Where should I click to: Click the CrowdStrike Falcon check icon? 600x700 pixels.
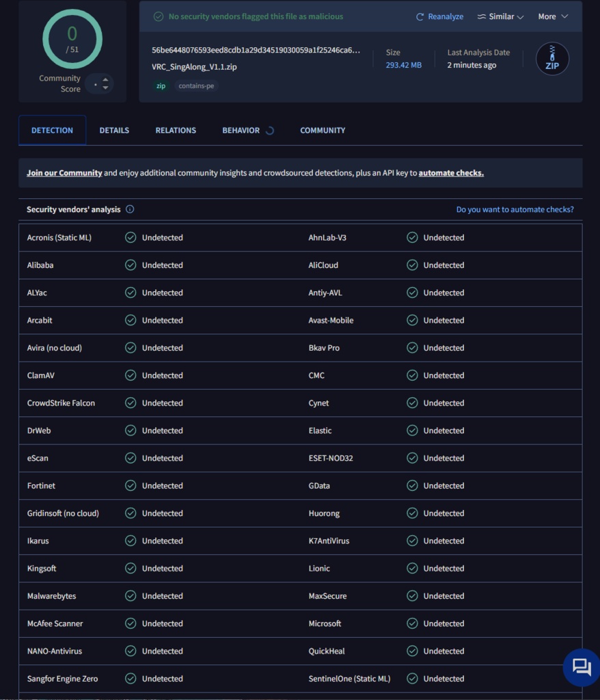tap(131, 403)
